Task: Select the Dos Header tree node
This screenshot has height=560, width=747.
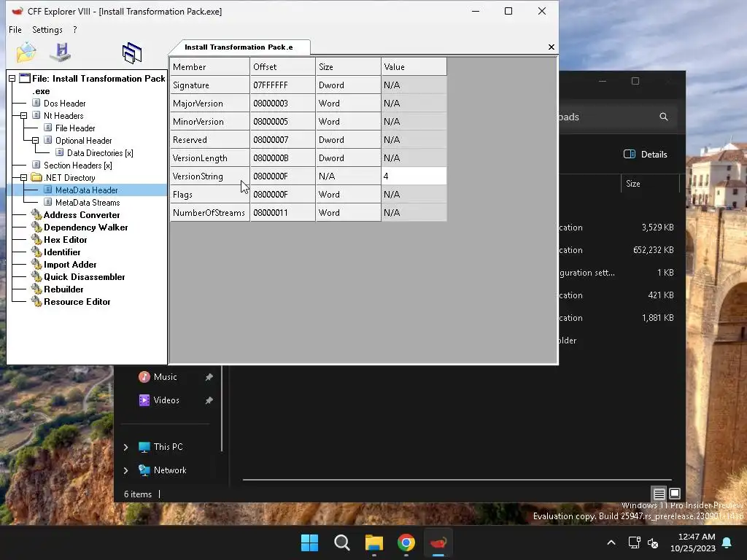Action: point(64,104)
